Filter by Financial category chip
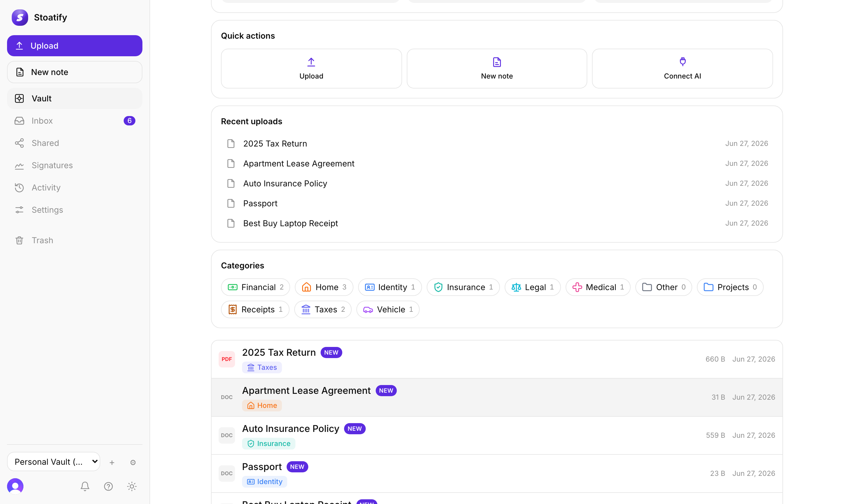The height and width of the screenshot is (504, 844). pos(256,287)
